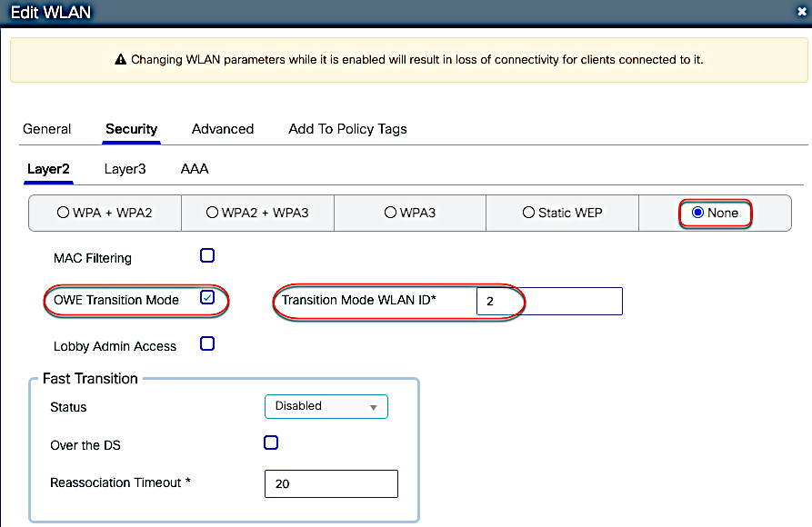
Task: Stay on the Layer2 tab
Action: pos(47,169)
